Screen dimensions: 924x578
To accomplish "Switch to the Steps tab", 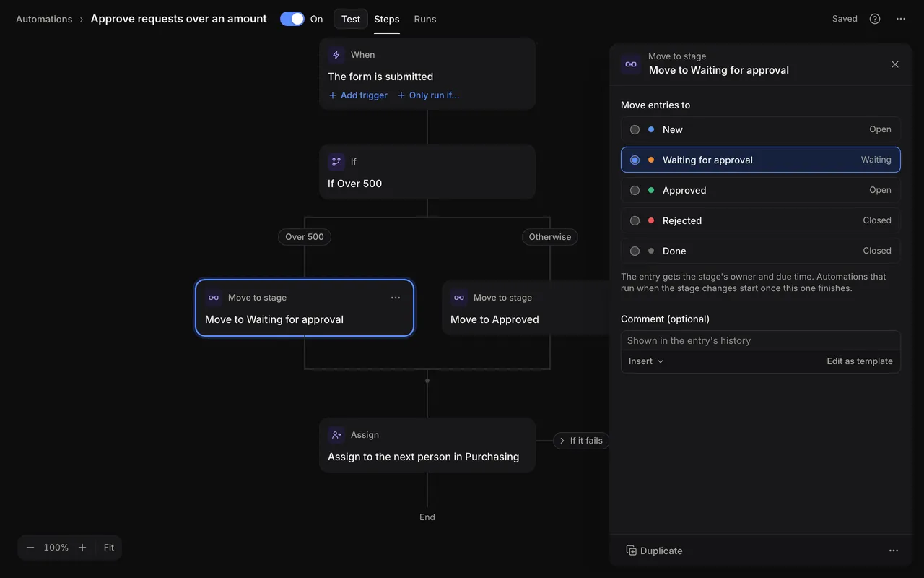I will pyautogui.click(x=387, y=19).
